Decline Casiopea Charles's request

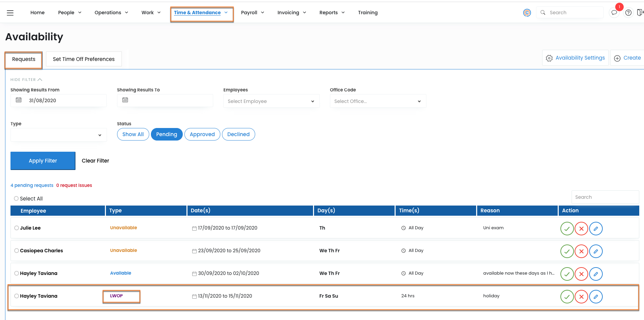[x=581, y=251]
